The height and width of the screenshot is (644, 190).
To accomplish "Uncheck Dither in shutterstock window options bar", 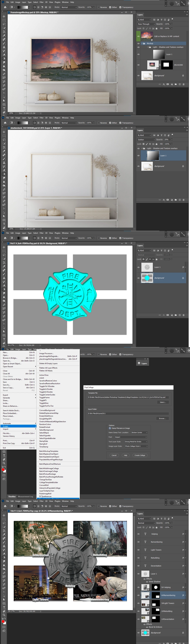I will click(x=110, y=123).
